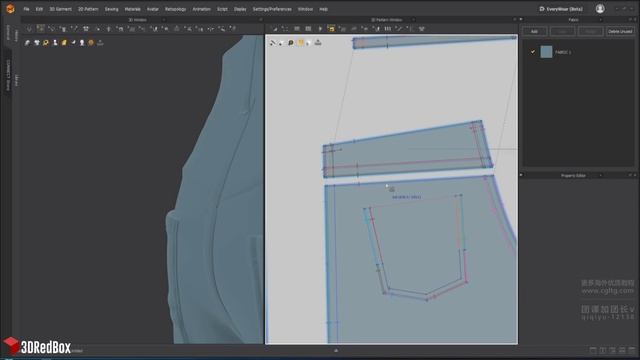Undock the 2D Pattern Window float icon
This screenshot has width=640, height=360.
tap(515, 20)
